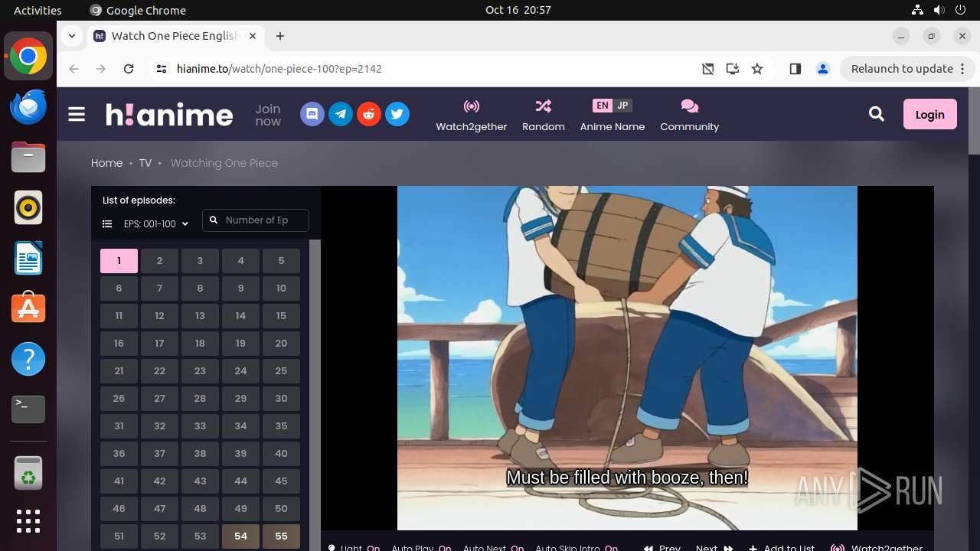The height and width of the screenshot is (551, 980).
Task: Click the Login button
Action: [x=930, y=114]
